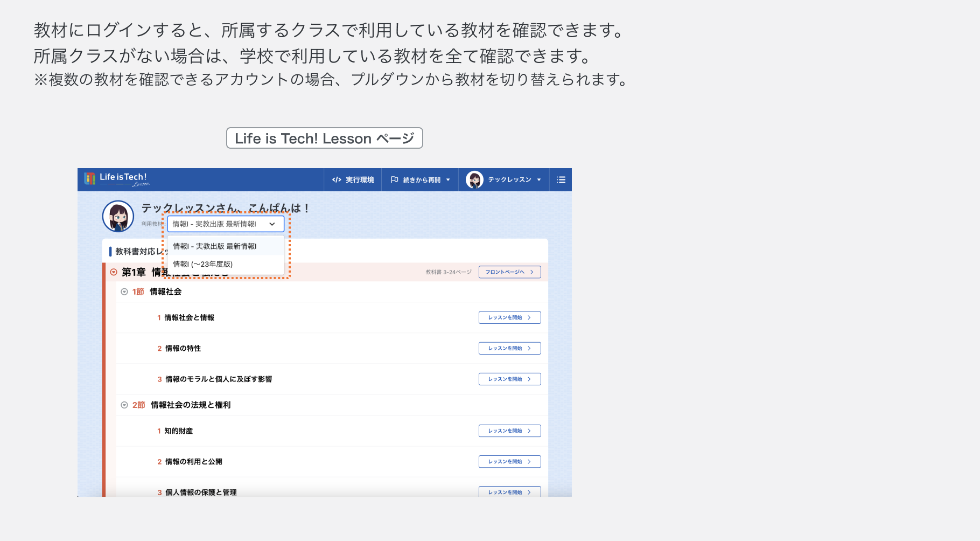The image size is (980, 541).
Task: Start the lesson for 情報のモラルと個人に及ぼす影響
Action: tap(509, 379)
